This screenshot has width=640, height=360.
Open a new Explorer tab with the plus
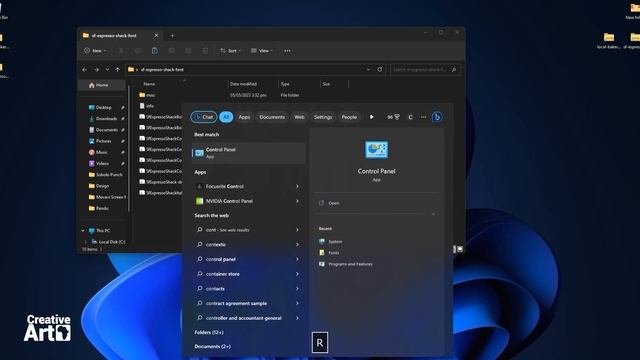point(172,36)
